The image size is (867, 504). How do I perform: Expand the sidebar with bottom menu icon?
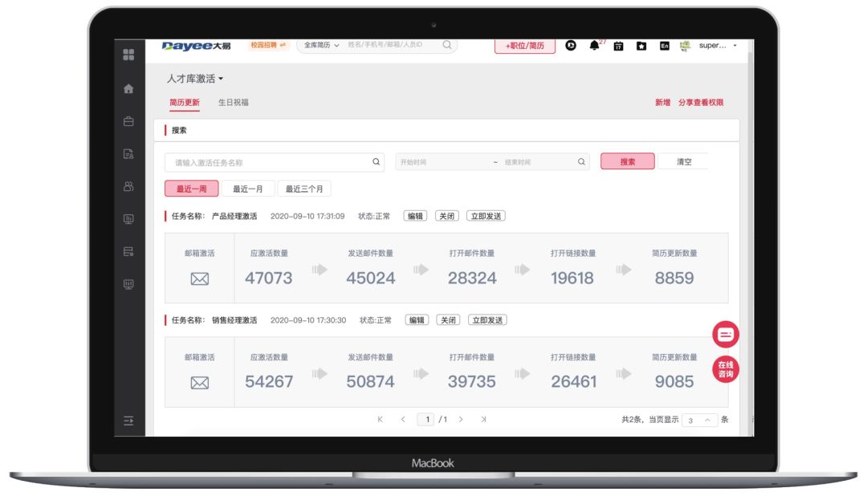[x=128, y=421]
